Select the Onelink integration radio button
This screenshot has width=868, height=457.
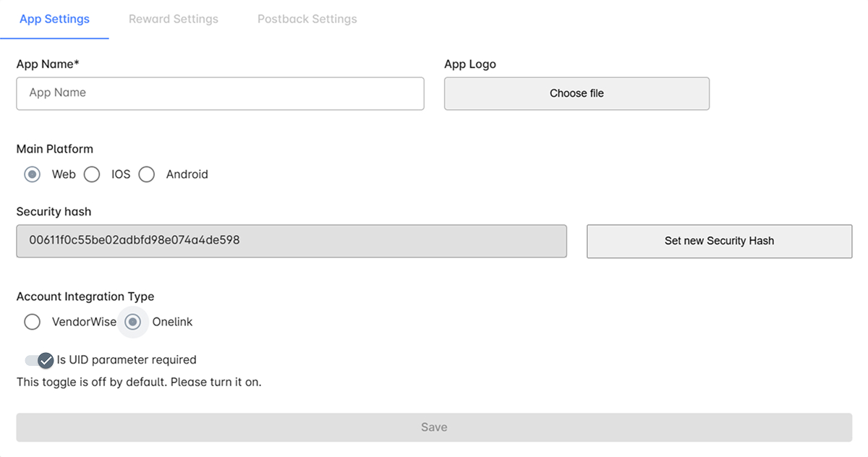(x=132, y=322)
